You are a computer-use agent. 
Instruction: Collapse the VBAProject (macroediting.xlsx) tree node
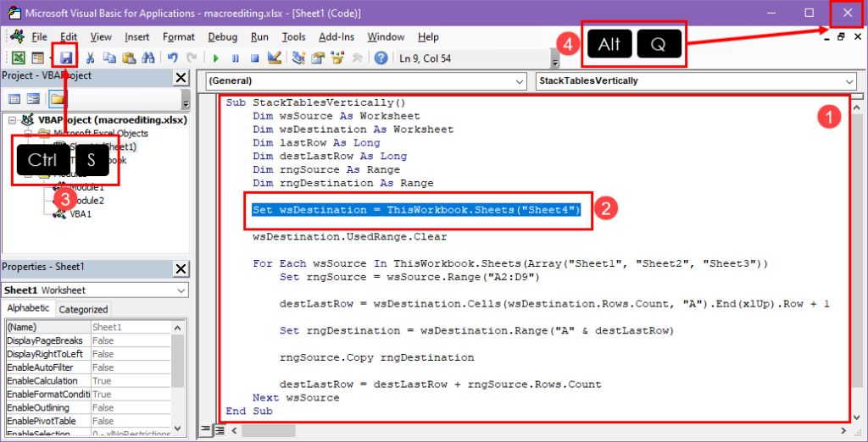pyautogui.click(x=12, y=120)
